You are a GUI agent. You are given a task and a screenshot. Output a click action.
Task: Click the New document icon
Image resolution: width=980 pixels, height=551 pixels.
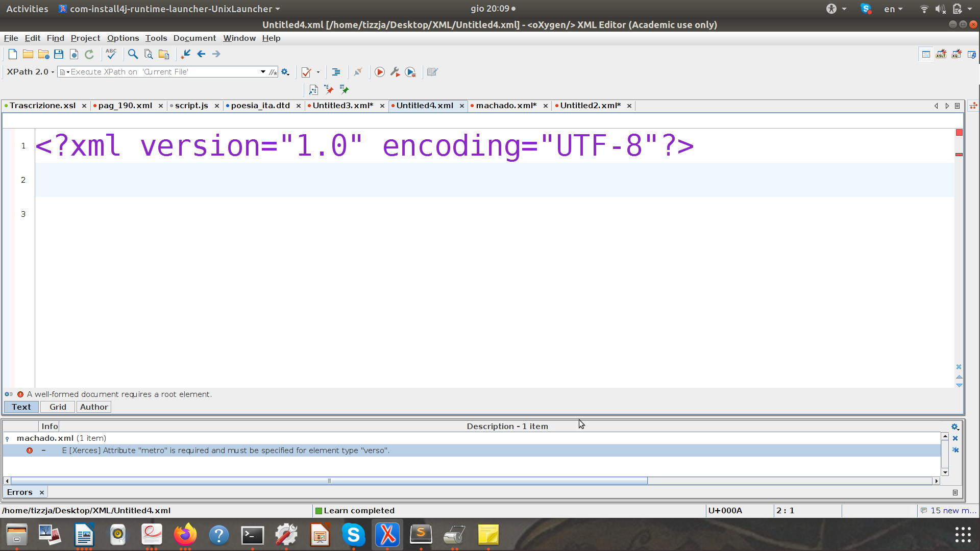click(13, 54)
